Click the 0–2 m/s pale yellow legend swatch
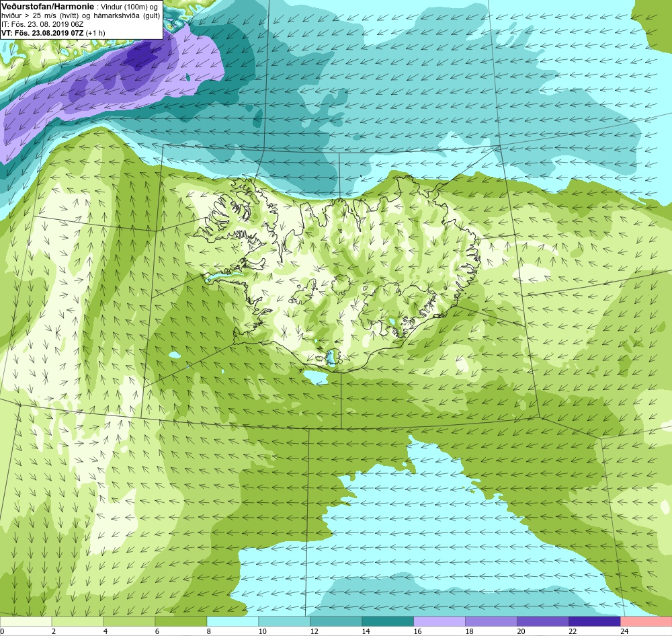The height and width of the screenshot is (636, 672). coord(26,621)
